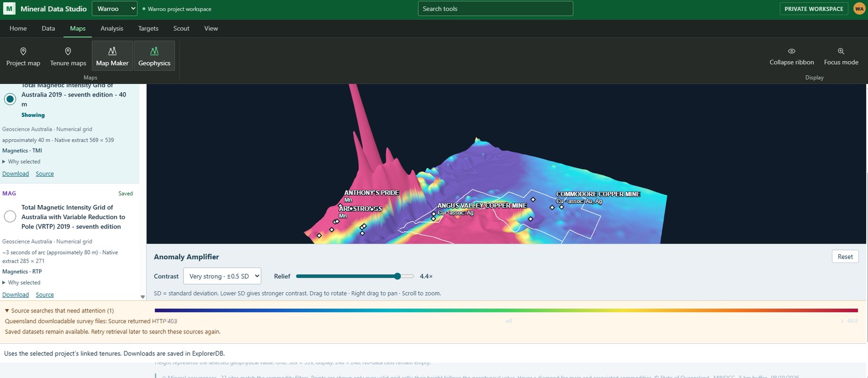Open Source link for TMI 40 m dataset

pyautogui.click(x=44, y=174)
